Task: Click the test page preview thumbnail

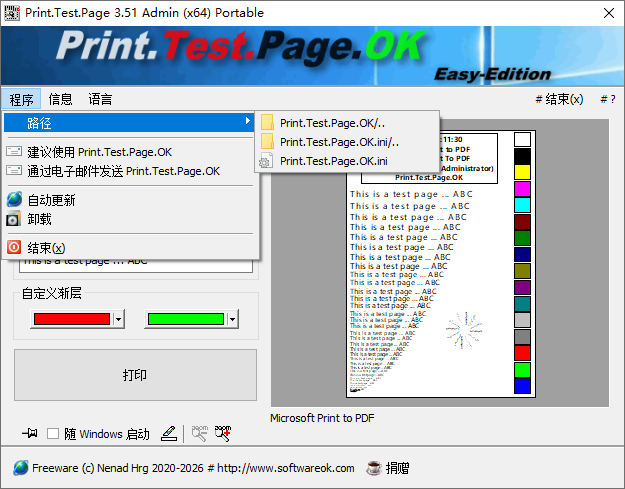Action: [440, 264]
